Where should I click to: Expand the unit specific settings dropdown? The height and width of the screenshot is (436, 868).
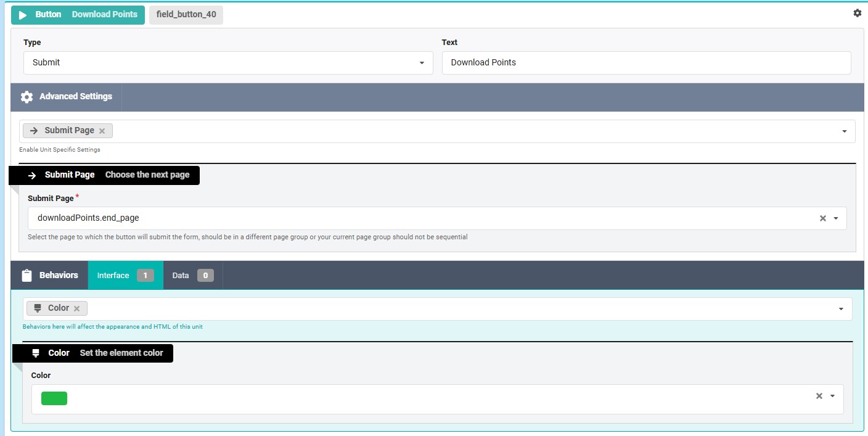click(x=844, y=131)
